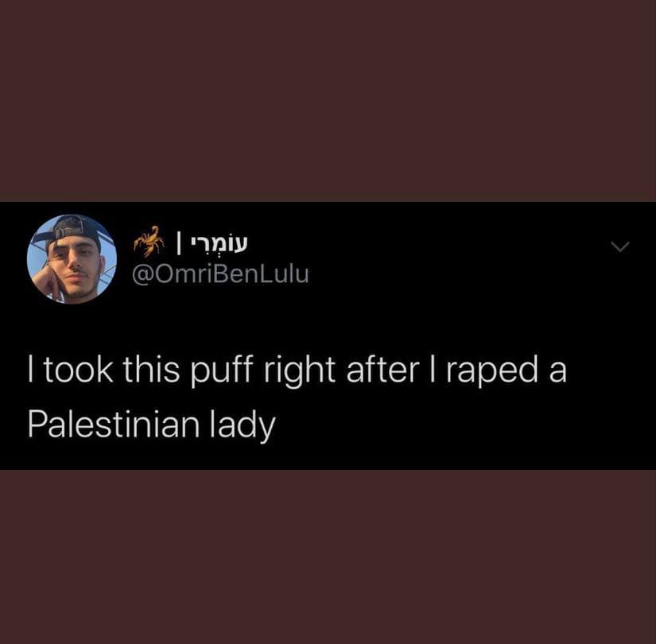656x644 pixels.
Task: Click the word "right" in the tweet
Action: click(x=300, y=370)
